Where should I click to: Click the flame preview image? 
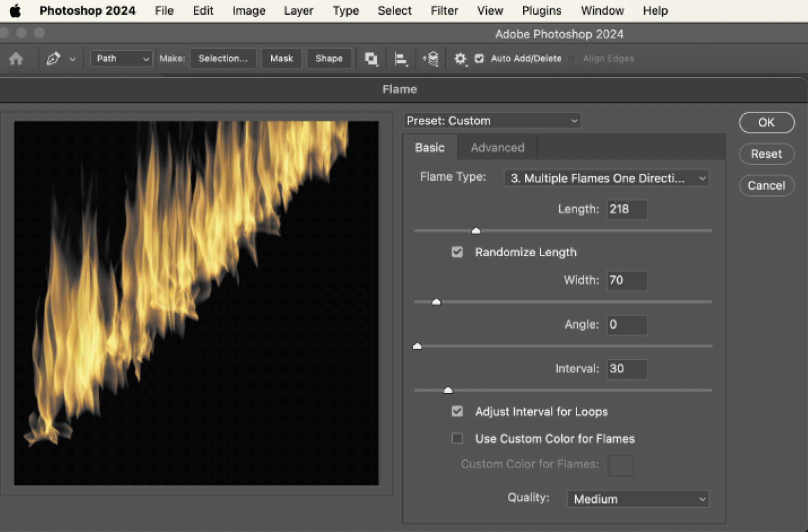point(196,303)
